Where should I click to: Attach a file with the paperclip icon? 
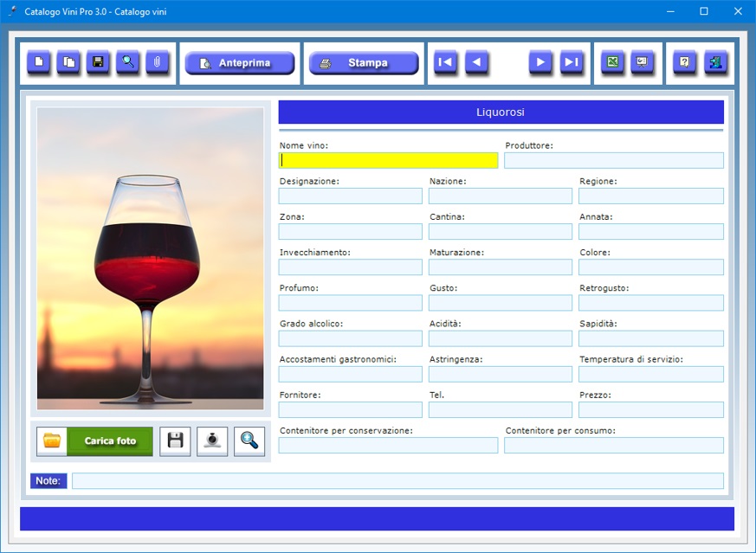click(x=158, y=62)
